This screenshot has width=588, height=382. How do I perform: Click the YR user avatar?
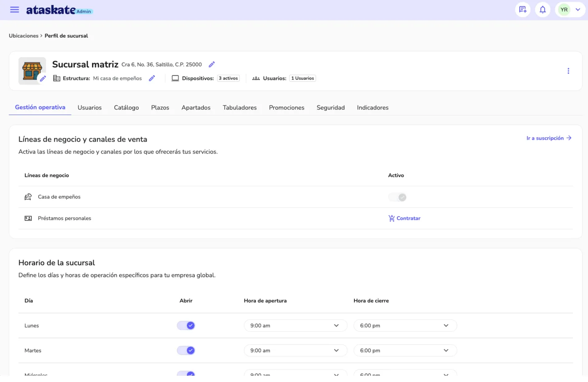(x=564, y=10)
